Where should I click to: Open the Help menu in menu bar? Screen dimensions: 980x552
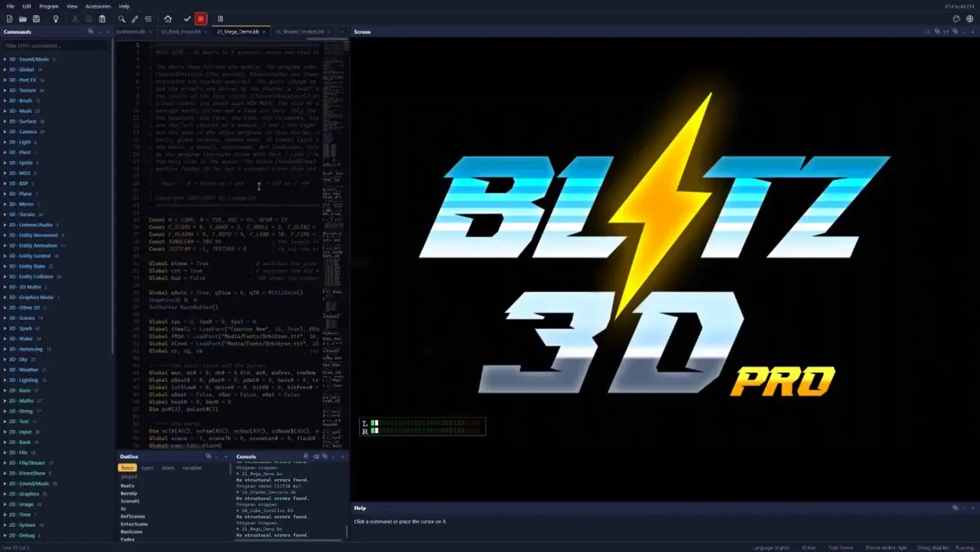(124, 6)
